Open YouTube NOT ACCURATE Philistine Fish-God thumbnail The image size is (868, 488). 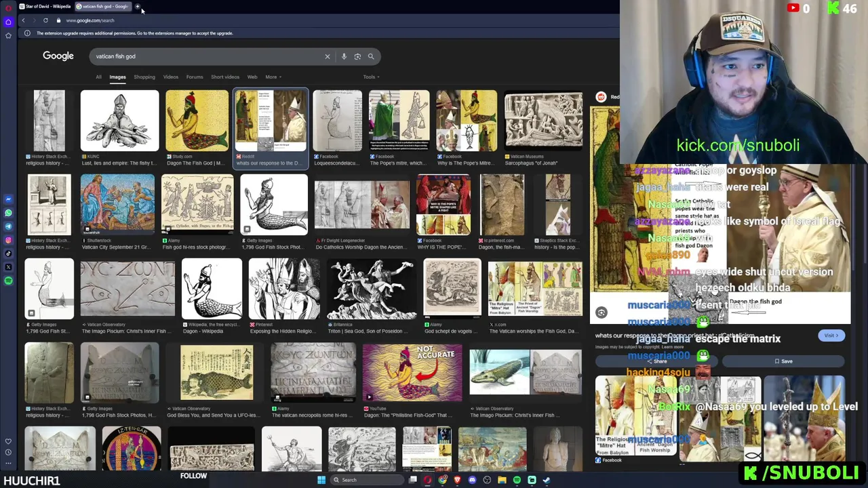pyautogui.click(x=412, y=372)
